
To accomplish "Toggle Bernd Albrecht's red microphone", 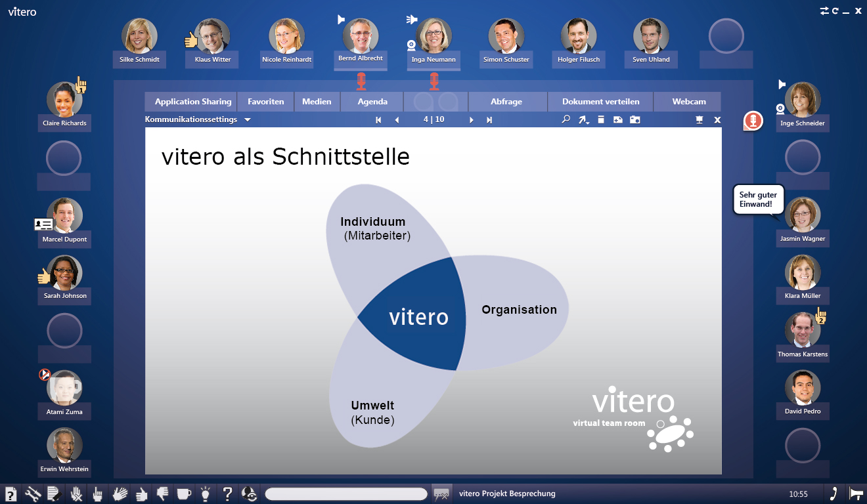I will pos(361,81).
